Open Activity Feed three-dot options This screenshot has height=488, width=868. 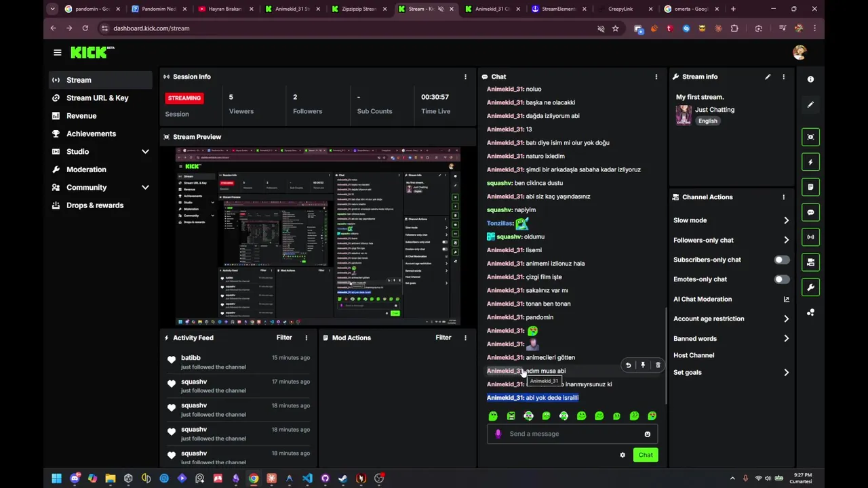[x=307, y=338]
